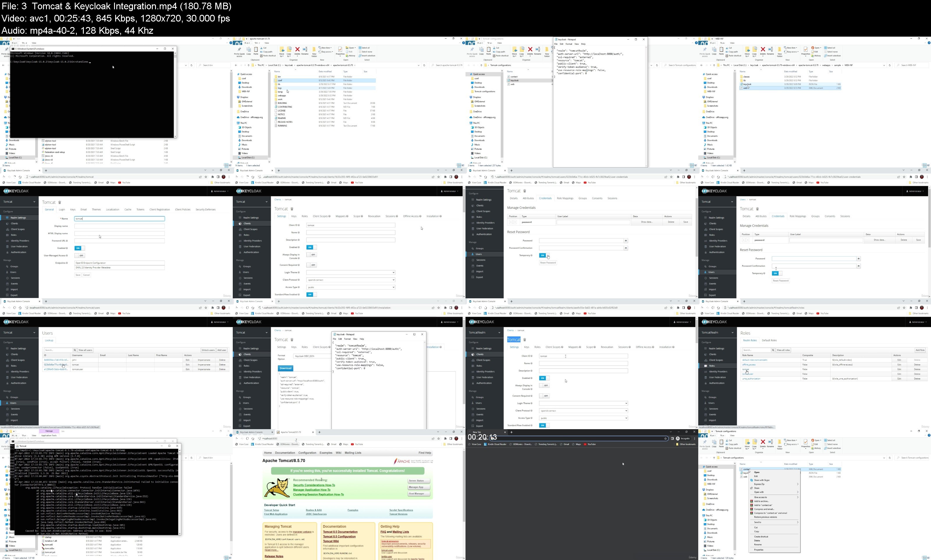The image size is (931, 560).
Task: Open address bar history dropdown in WEB-INF Explorer
Action: (x=884, y=65)
